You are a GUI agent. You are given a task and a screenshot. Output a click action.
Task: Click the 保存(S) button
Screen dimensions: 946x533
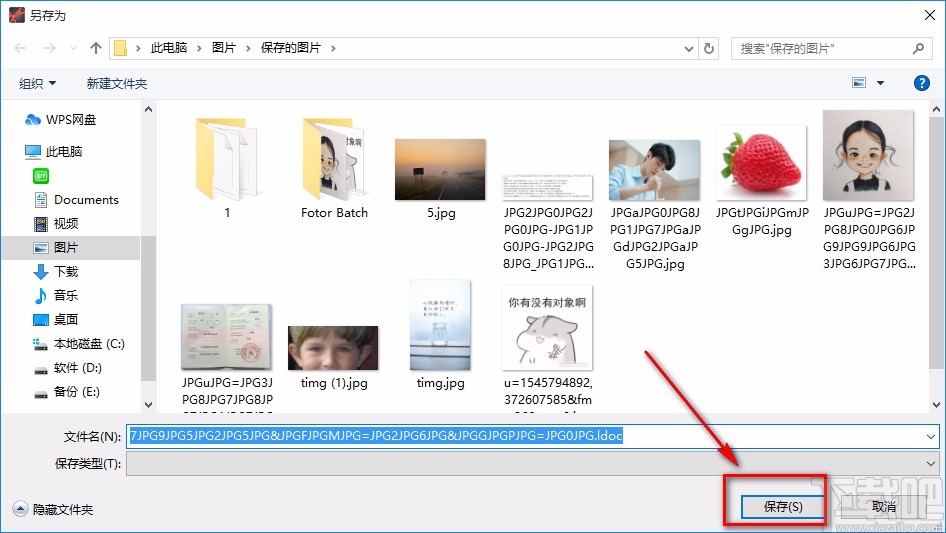tap(783, 506)
